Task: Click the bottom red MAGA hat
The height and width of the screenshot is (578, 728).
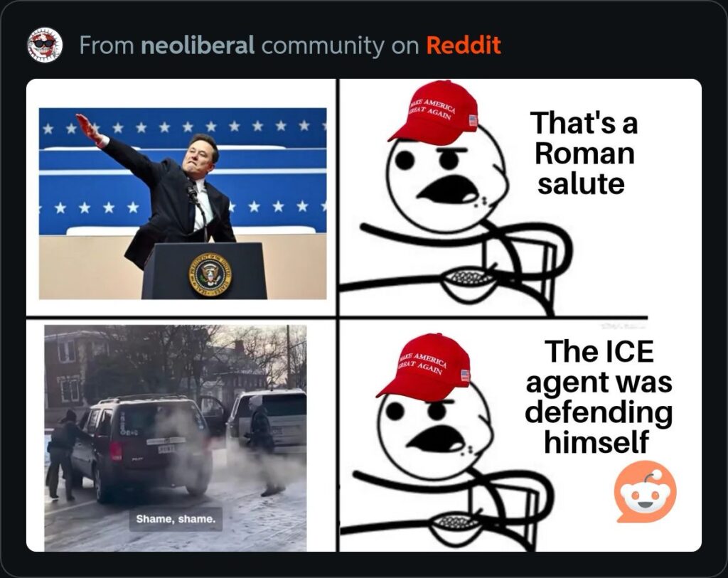Action: (x=424, y=366)
